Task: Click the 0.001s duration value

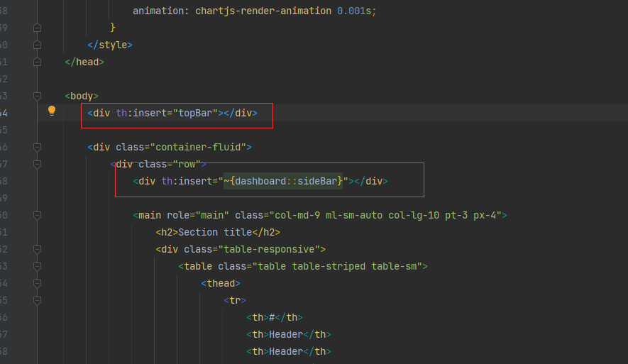Action: pos(354,11)
